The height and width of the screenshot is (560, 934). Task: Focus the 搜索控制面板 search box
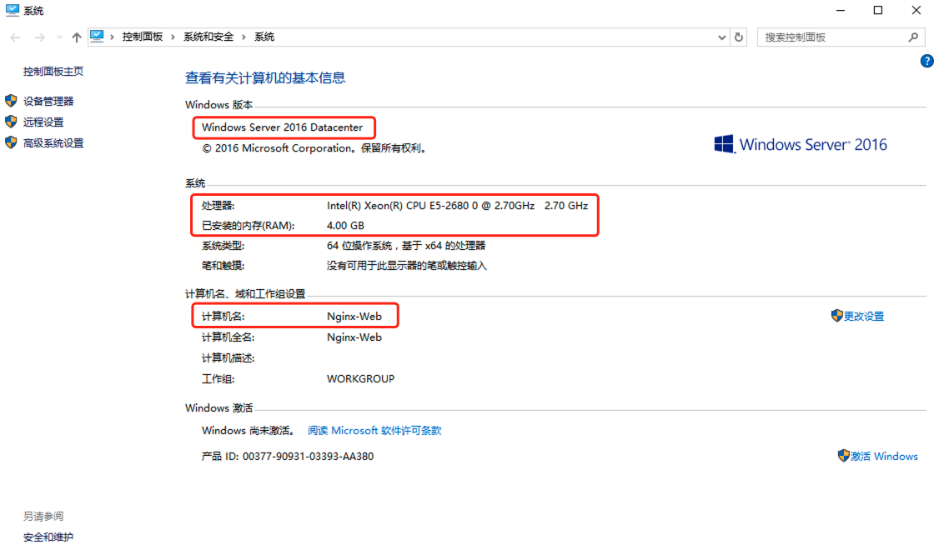point(833,37)
